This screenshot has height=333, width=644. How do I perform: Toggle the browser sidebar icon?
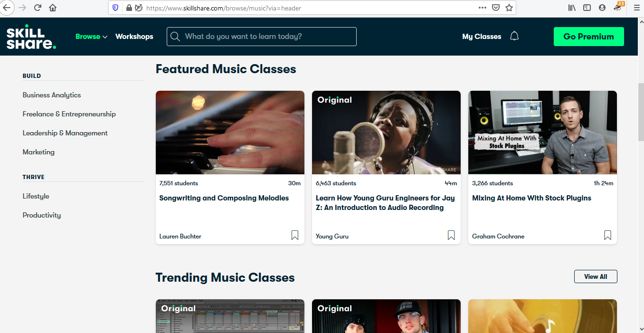(587, 8)
